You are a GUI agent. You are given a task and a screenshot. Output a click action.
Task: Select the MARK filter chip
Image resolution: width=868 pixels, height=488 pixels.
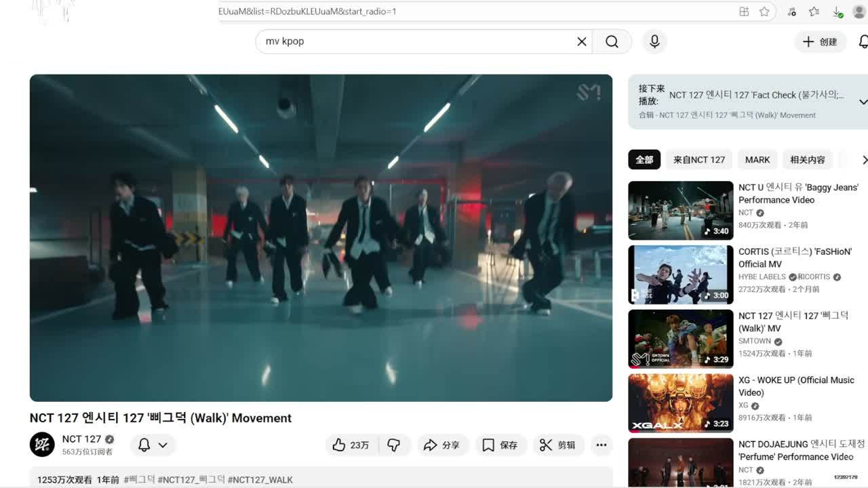pyautogui.click(x=757, y=160)
